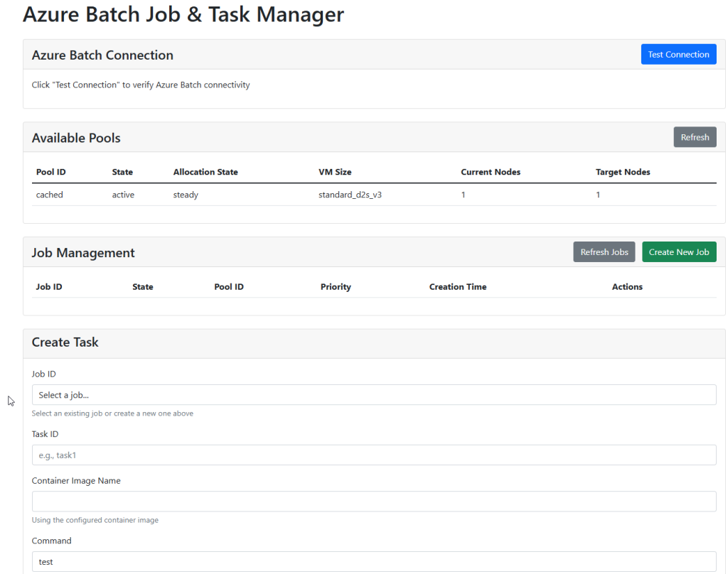Click the Test Connection button
The image size is (728, 574).
(678, 54)
